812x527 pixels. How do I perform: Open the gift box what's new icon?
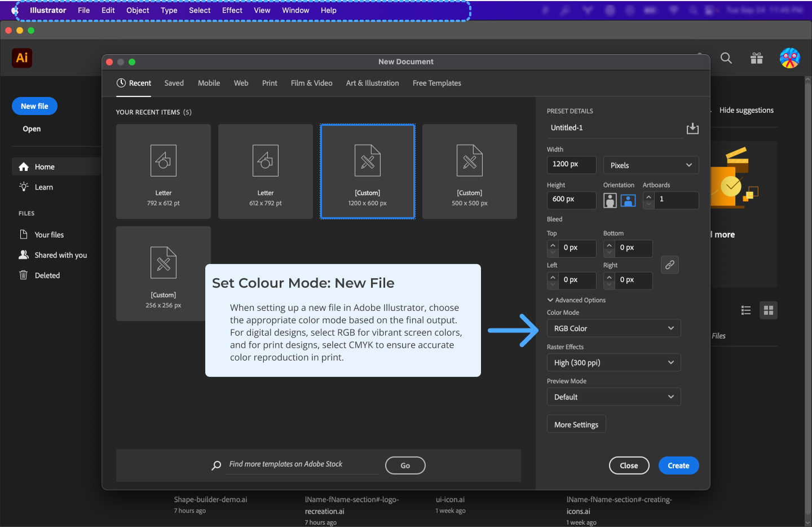pyautogui.click(x=757, y=58)
